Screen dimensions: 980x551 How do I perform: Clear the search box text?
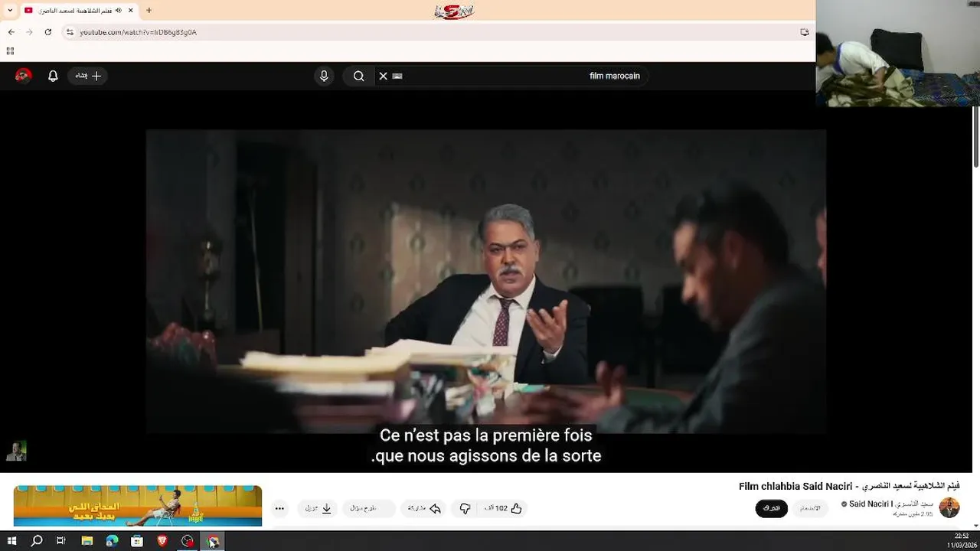[x=383, y=76]
